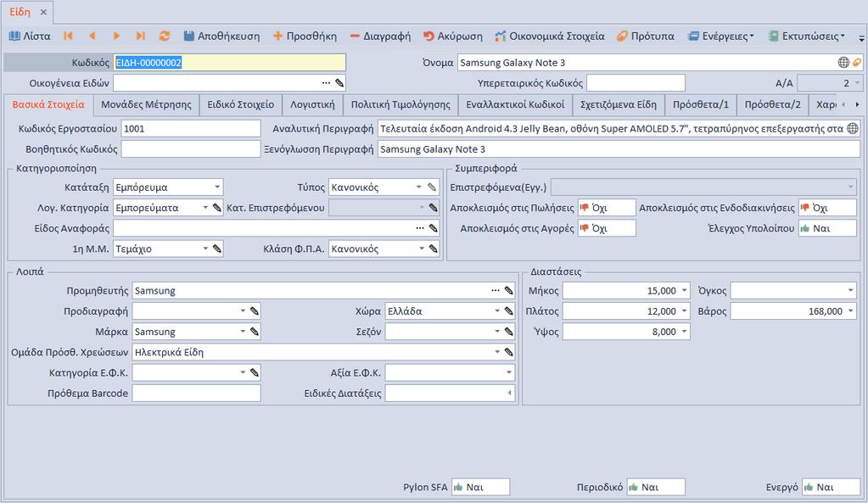The width and height of the screenshot is (868, 503).
Task: Edit Κλάση Φ.Π.Α. with pencil icon
Action: [433, 249]
